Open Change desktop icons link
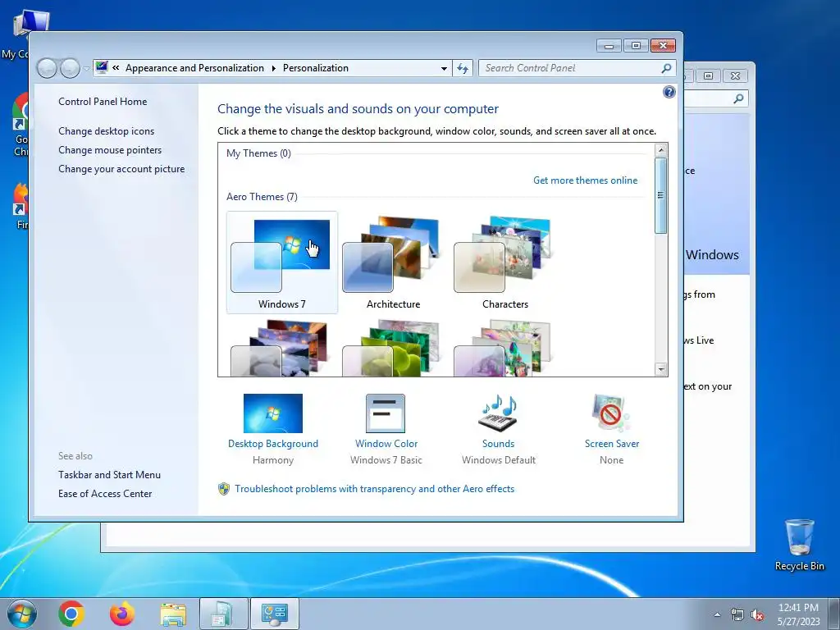Viewport: 840px width, 630px height. [x=106, y=130]
